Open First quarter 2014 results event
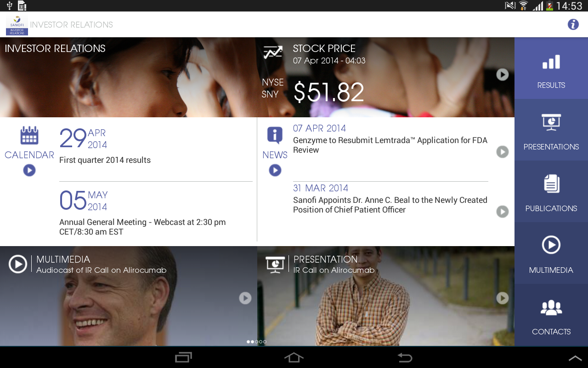 [x=105, y=160]
